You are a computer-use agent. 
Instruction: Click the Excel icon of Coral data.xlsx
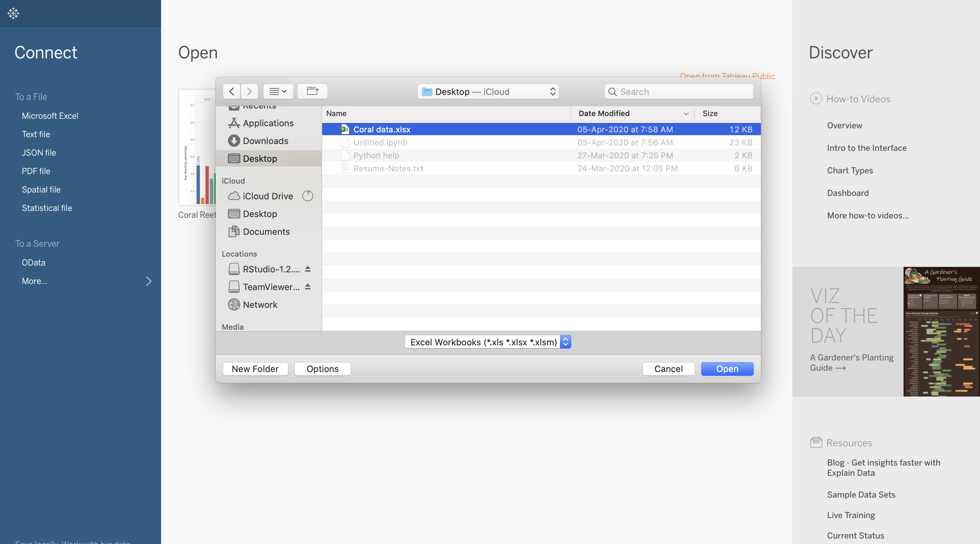[345, 129]
